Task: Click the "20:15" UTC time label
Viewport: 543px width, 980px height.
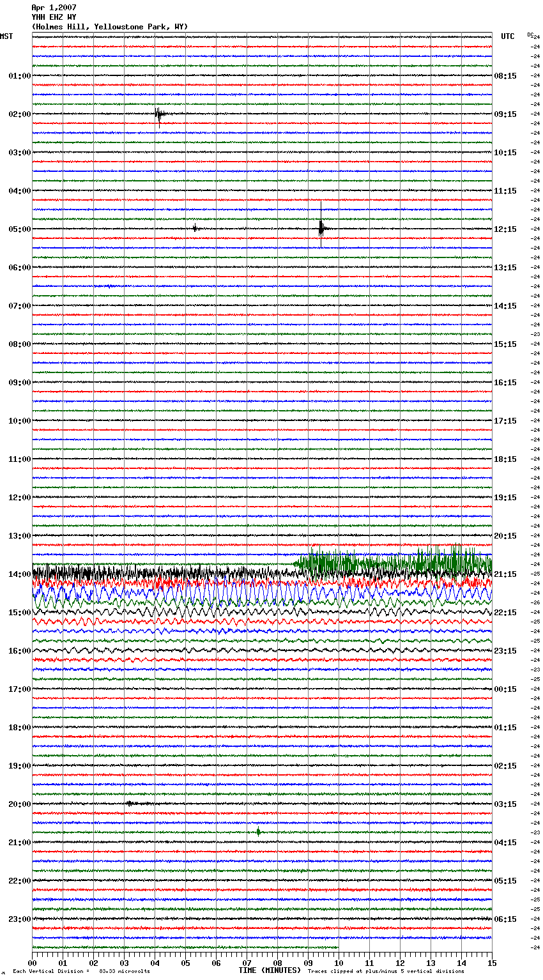Action: [x=505, y=536]
